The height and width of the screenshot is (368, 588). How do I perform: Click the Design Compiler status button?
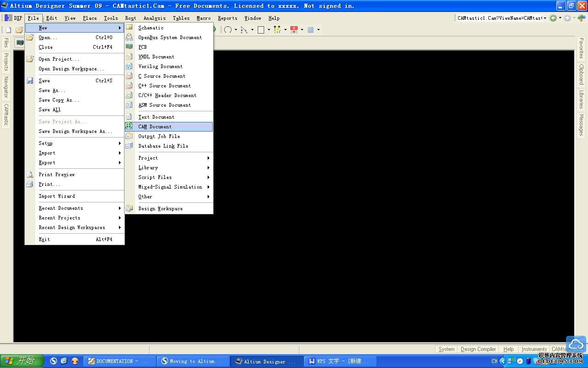click(x=478, y=349)
